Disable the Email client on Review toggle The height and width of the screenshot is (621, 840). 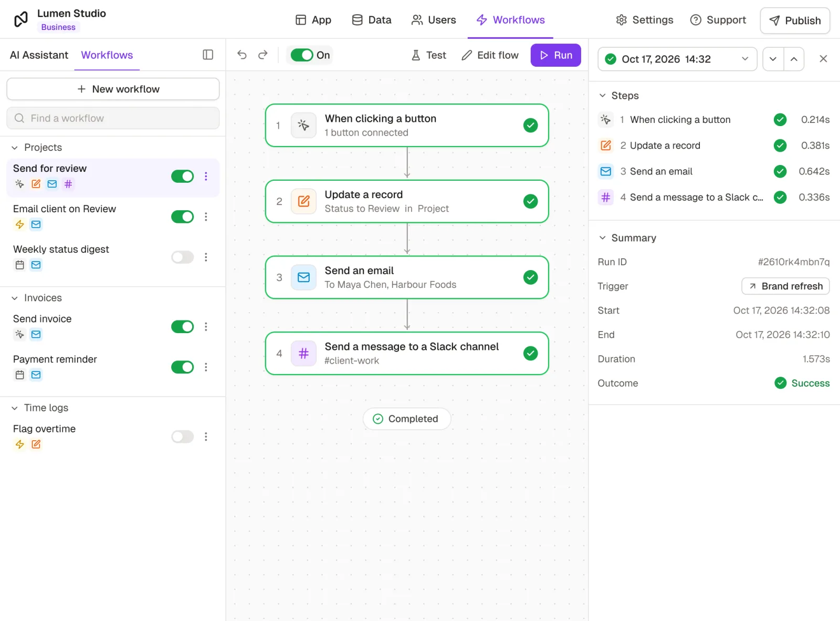pyautogui.click(x=182, y=216)
